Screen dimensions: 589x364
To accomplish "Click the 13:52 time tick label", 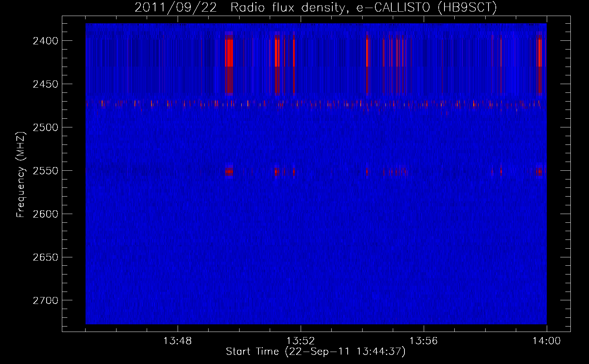I will pos(301,341).
